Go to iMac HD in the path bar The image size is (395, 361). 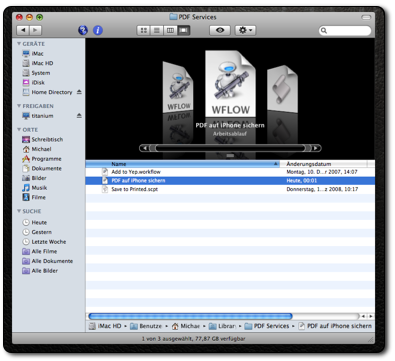point(105,326)
